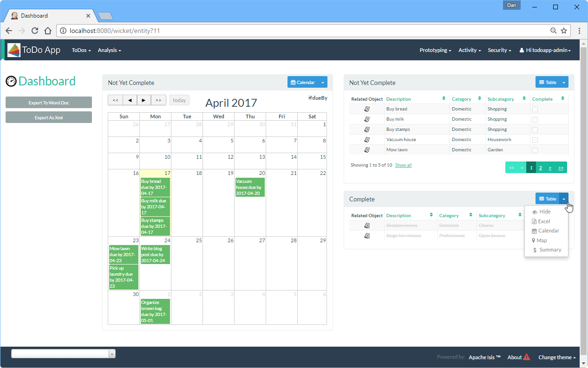
Task: Toggle the dueBy checkbox
Action: click(311, 98)
